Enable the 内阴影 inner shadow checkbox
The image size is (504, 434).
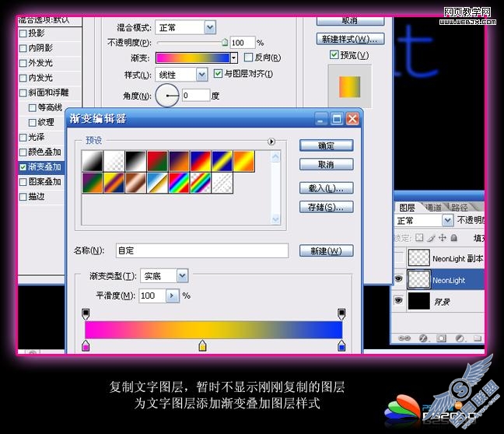(x=23, y=48)
